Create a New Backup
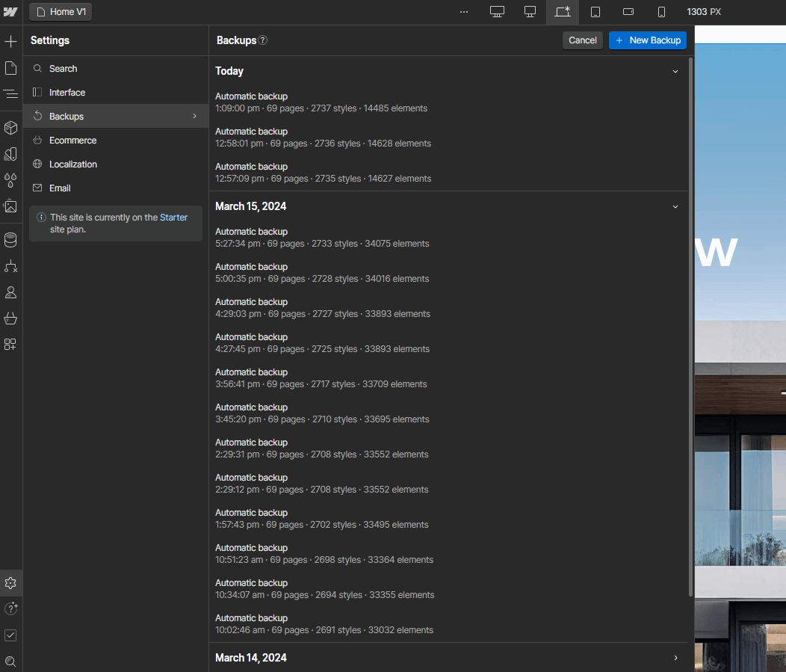Screen dimensions: 786x672 [647, 40]
